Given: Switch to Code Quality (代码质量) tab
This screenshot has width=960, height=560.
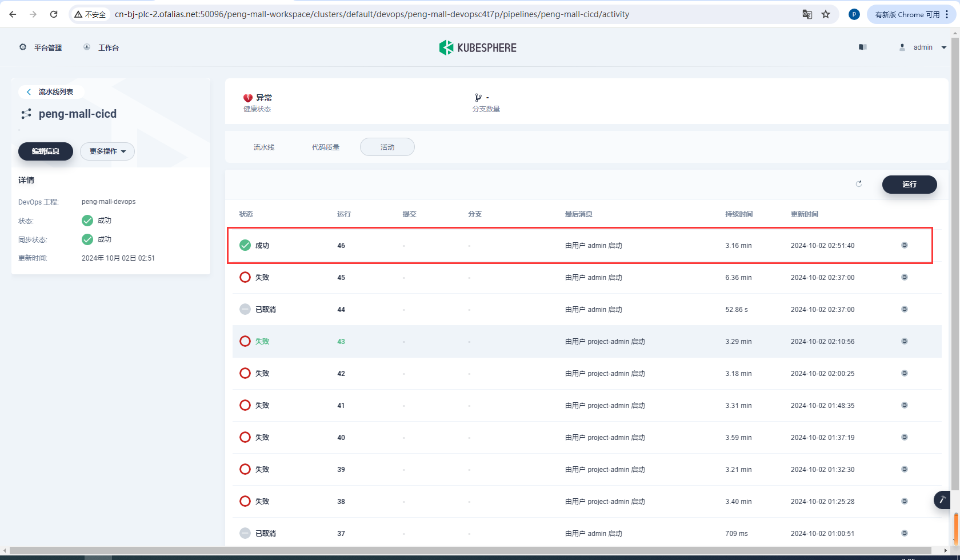Looking at the screenshot, I should [326, 147].
